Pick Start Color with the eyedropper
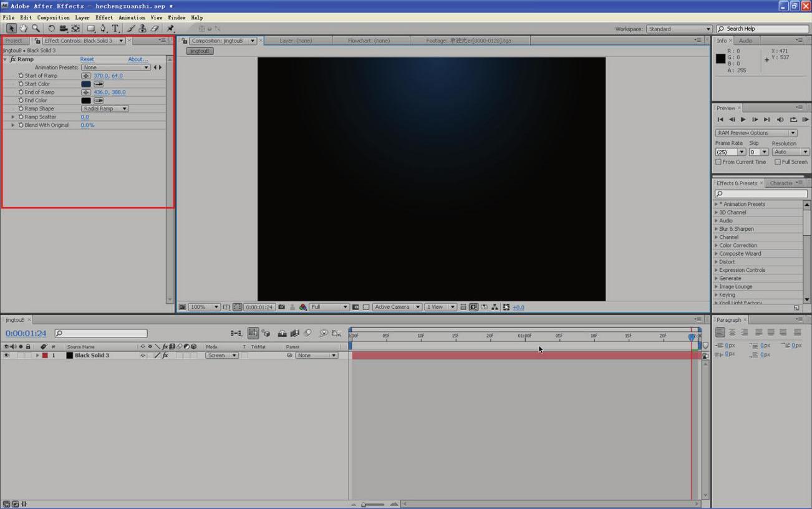 tap(99, 84)
